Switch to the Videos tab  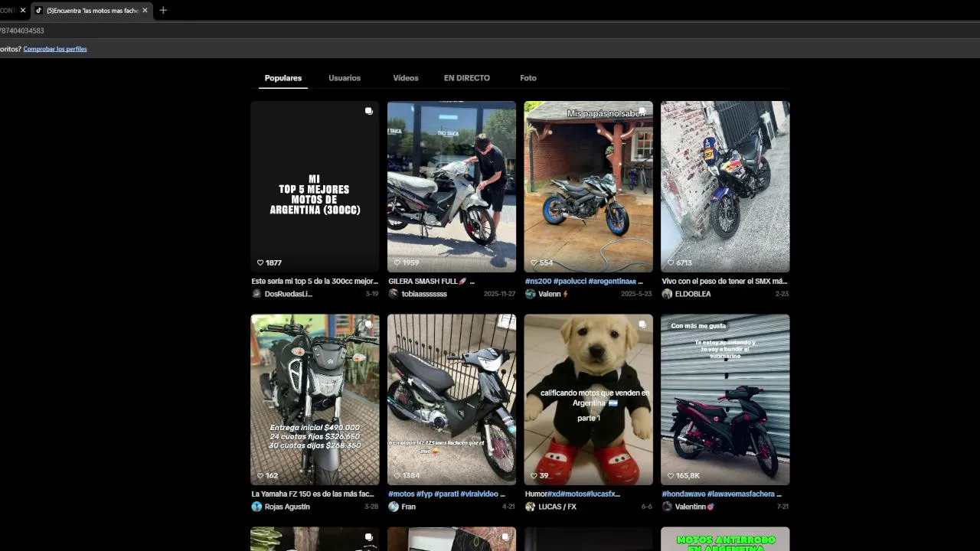[x=406, y=78]
